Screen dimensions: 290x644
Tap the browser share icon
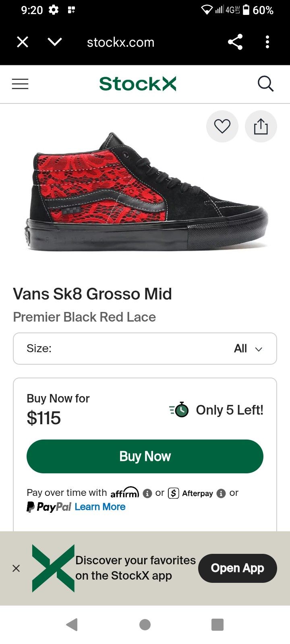pos(235,42)
